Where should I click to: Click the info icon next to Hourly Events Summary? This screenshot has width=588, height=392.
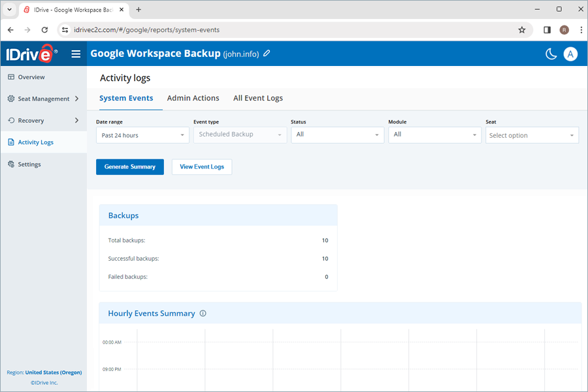pos(203,314)
